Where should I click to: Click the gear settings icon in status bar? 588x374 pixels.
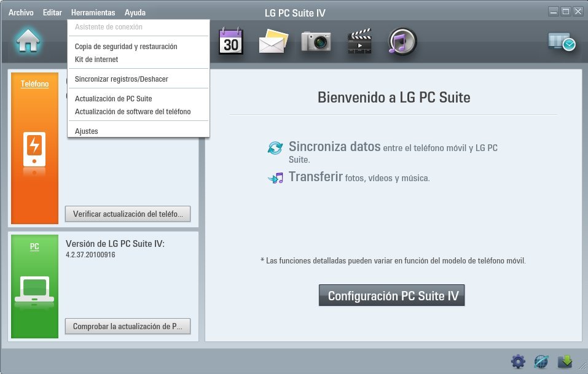pos(518,362)
